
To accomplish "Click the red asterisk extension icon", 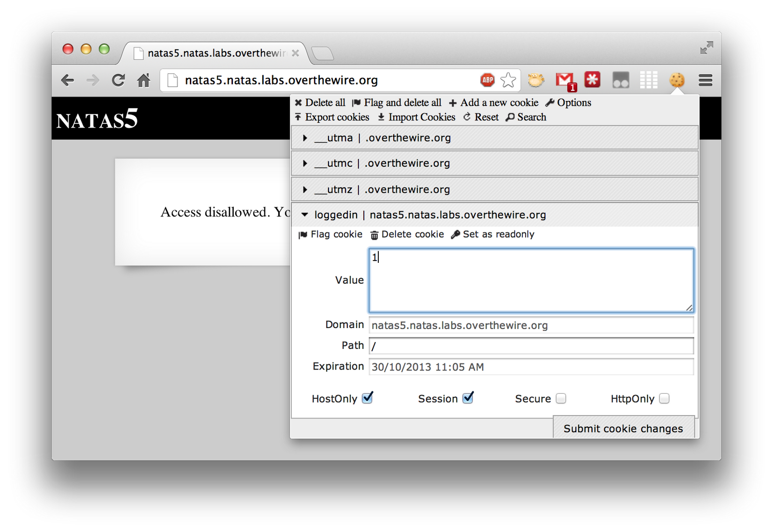I will (x=592, y=80).
